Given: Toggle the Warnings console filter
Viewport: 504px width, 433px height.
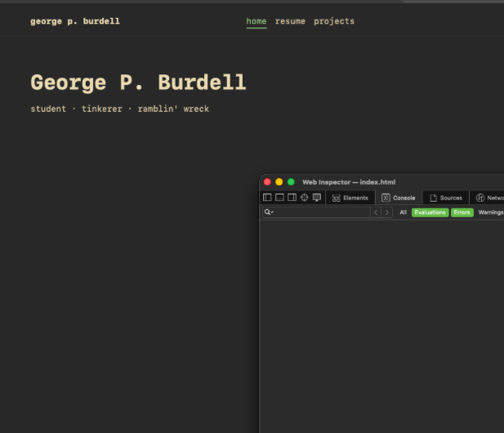Looking at the screenshot, I should (490, 212).
